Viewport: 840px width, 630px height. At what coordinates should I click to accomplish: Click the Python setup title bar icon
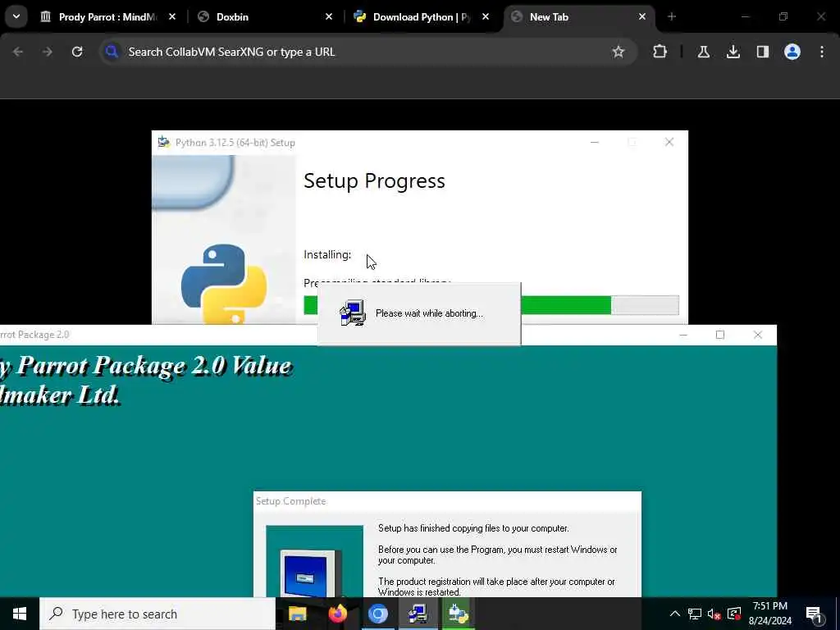click(164, 143)
